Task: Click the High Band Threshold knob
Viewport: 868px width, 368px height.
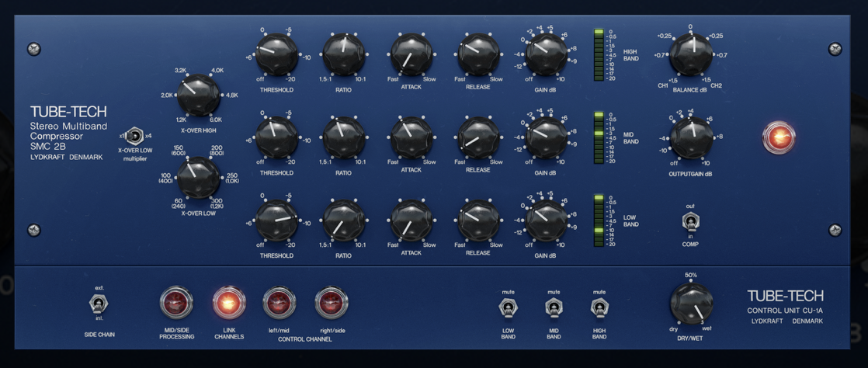Action: click(x=276, y=54)
